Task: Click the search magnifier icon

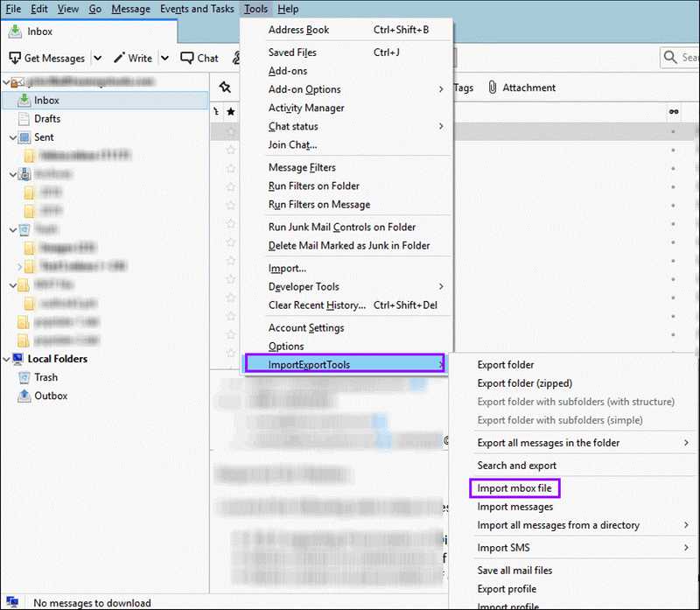Action: pyautogui.click(x=670, y=57)
